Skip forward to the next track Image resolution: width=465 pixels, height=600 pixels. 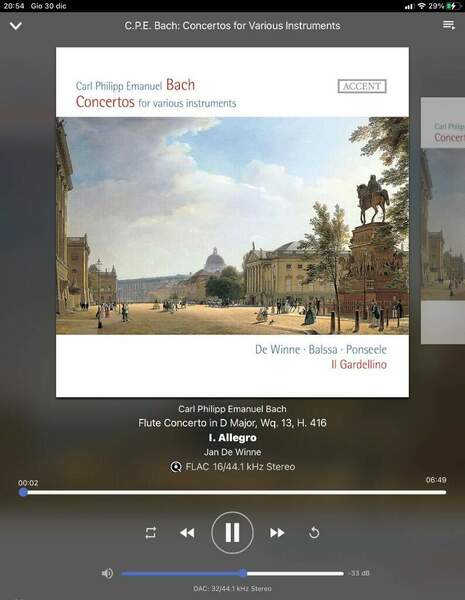click(x=277, y=533)
